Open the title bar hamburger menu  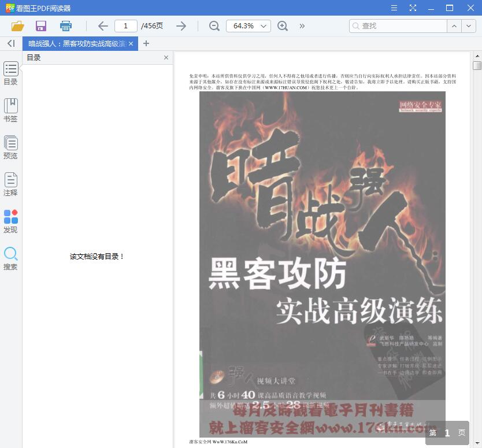coord(394,8)
